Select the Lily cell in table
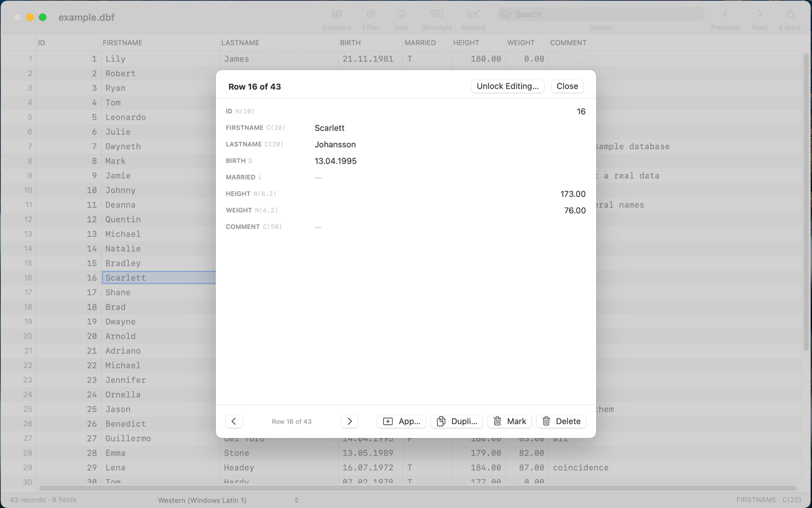 (x=160, y=59)
